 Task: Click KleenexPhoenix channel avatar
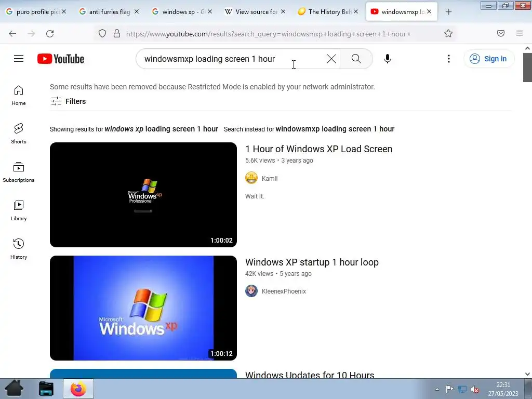(251, 291)
